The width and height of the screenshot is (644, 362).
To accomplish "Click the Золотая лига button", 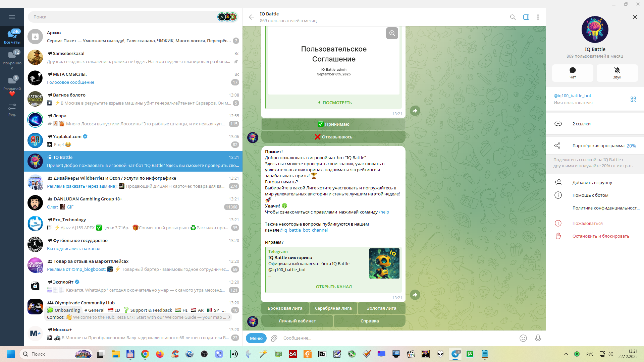I will coord(381,308).
